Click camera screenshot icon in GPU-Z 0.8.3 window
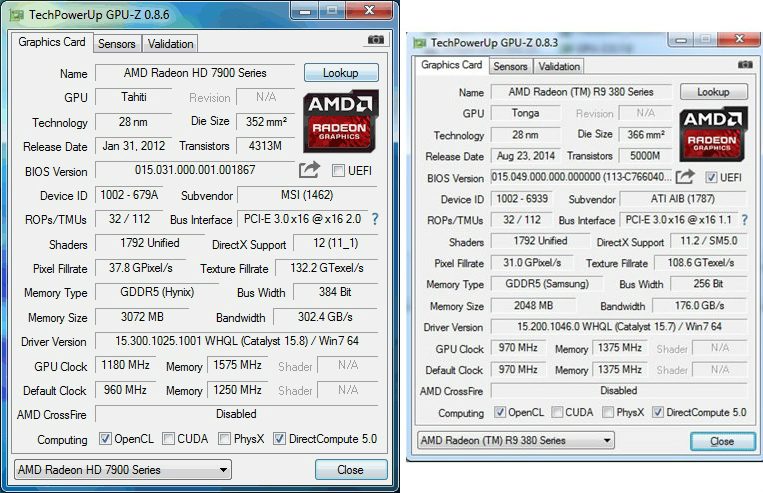The width and height of the screenshot is (763, 493). (745, 64)
